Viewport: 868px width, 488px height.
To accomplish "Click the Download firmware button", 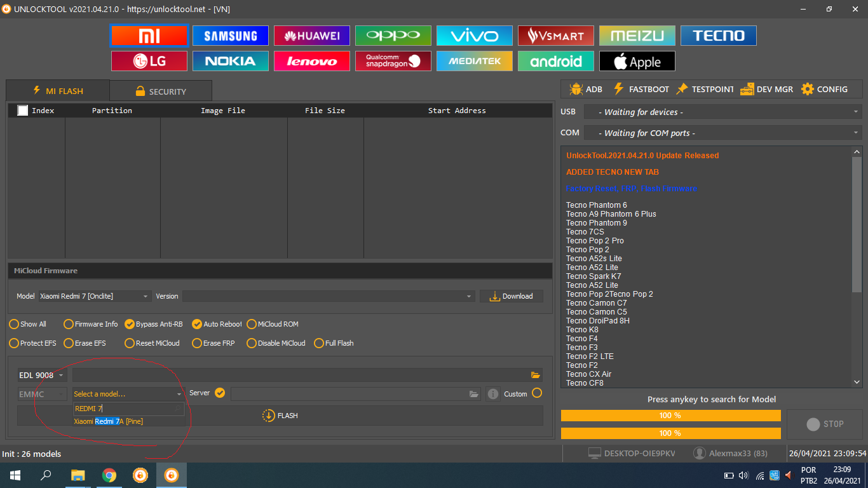I will pyautogui.click(x=512, y=296).
